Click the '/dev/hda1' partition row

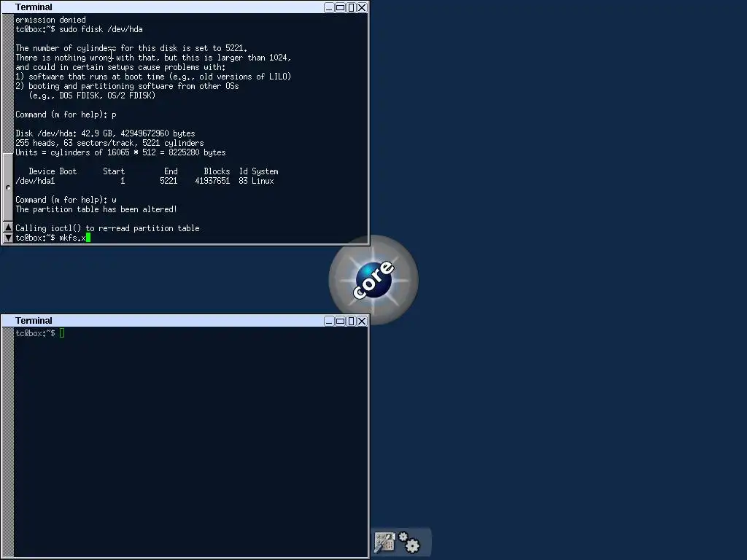pos(145,181)
